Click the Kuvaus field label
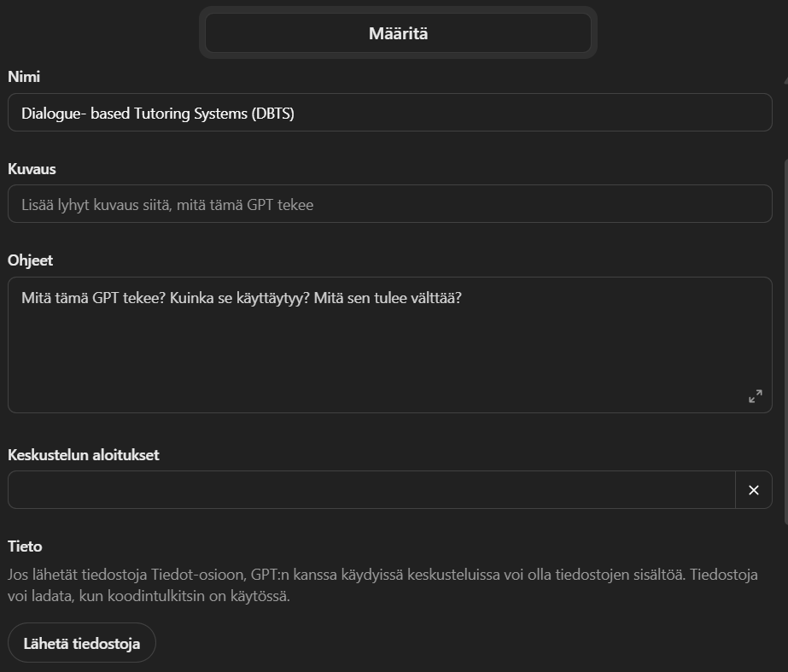Viewport: 788px width, 672px height. tap(32, 169)
